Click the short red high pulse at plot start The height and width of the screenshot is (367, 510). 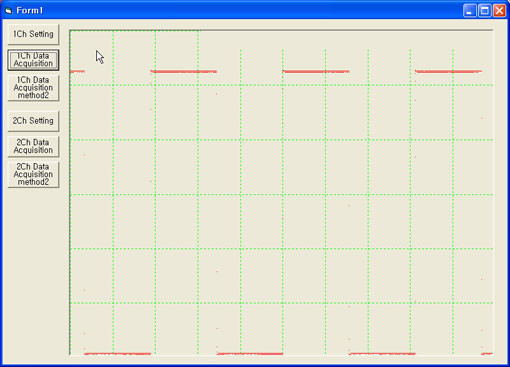pos(77,71)
